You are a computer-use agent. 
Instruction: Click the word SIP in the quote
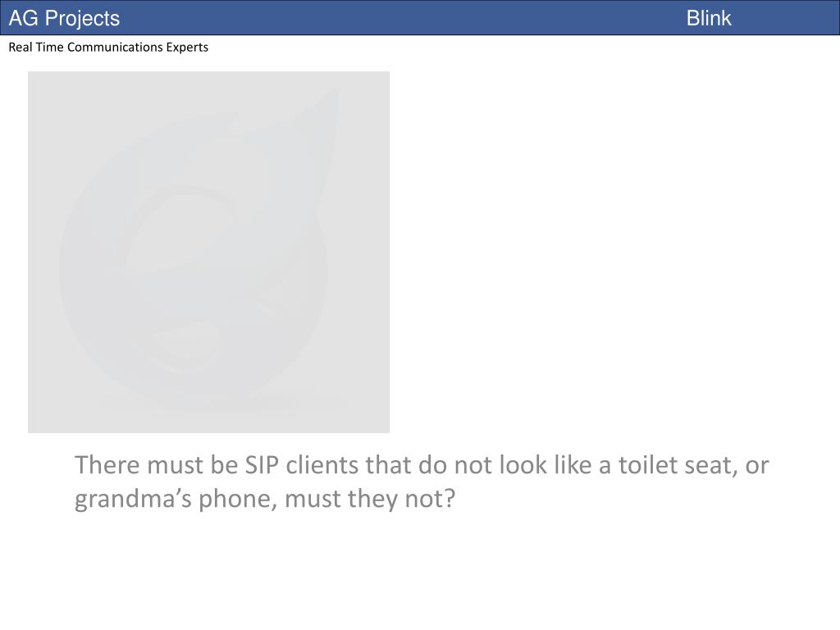pyautogui.click(x=262, y=465)
